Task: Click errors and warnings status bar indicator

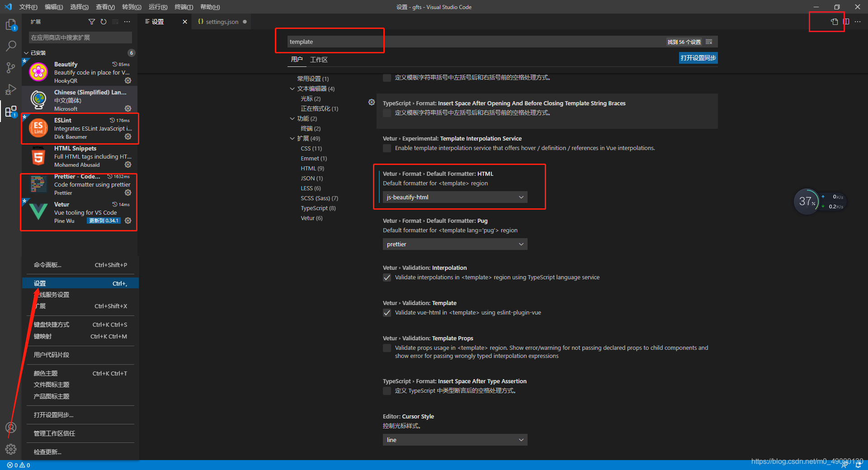Action: pos(19,465)
